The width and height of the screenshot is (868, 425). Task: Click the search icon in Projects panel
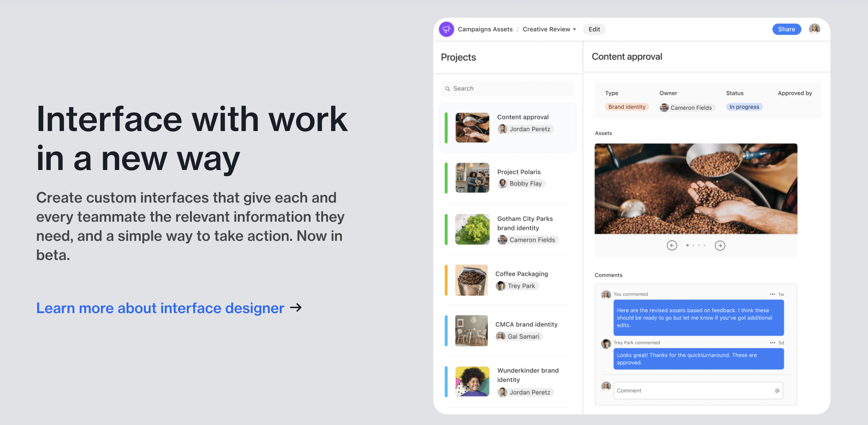tap(447, 88)
